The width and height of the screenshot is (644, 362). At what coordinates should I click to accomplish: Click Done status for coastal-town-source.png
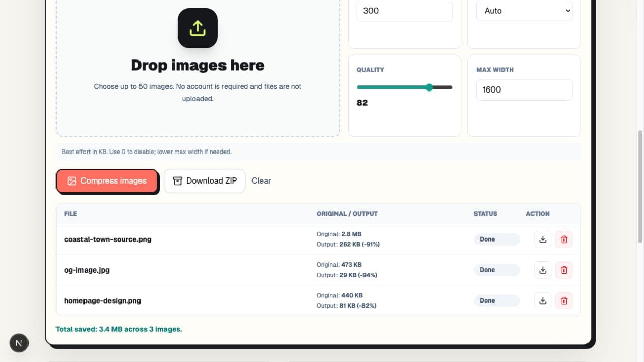(496, 239)
